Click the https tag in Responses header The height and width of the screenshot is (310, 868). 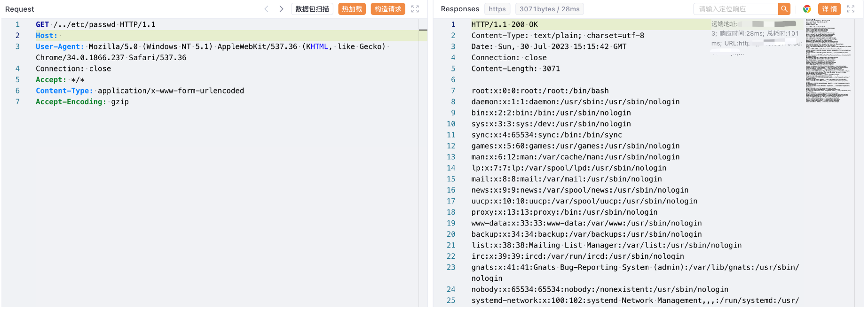click(497, 9)
